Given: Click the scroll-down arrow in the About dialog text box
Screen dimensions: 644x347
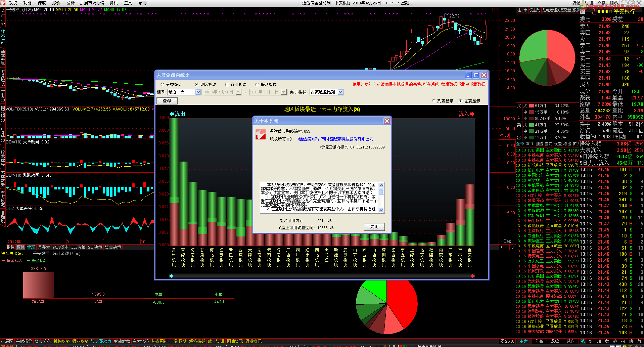Looking at the screenshot, I should [381, 210].
